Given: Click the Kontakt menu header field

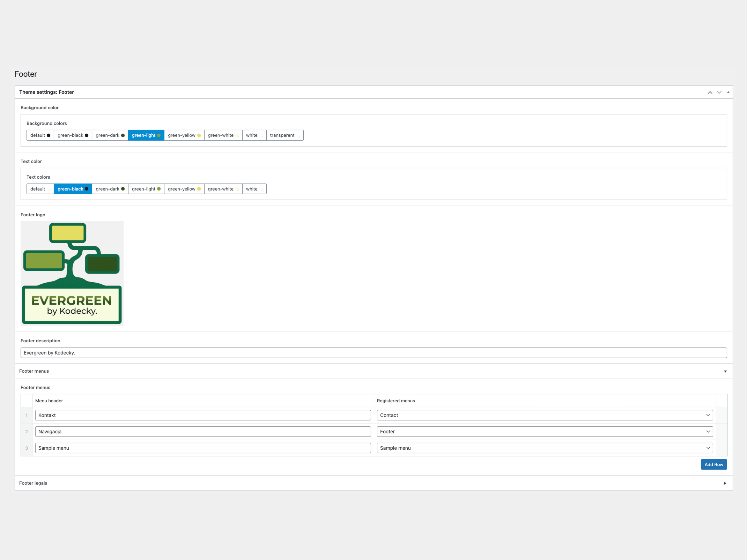Looking at the screenshot, I should (202, 415).
